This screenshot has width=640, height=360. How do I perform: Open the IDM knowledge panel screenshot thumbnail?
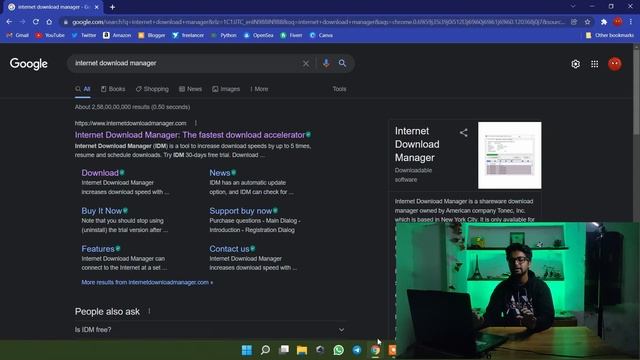coord(510,155)
